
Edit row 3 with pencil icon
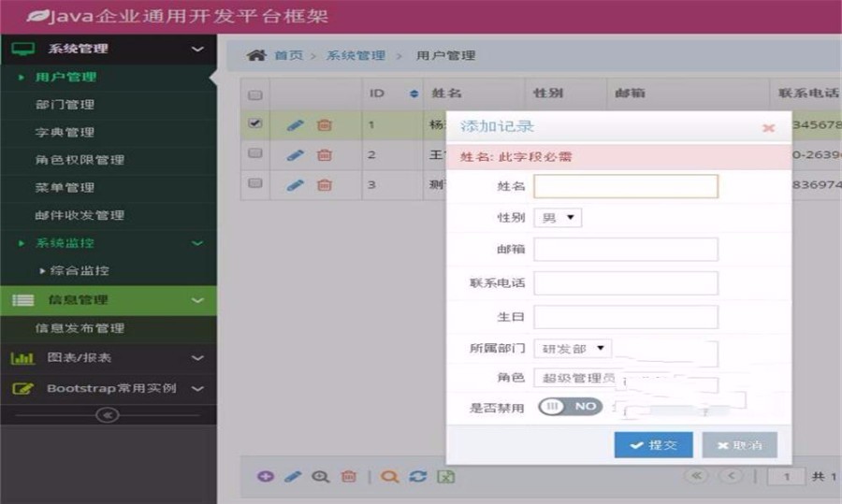coord(295,185)
